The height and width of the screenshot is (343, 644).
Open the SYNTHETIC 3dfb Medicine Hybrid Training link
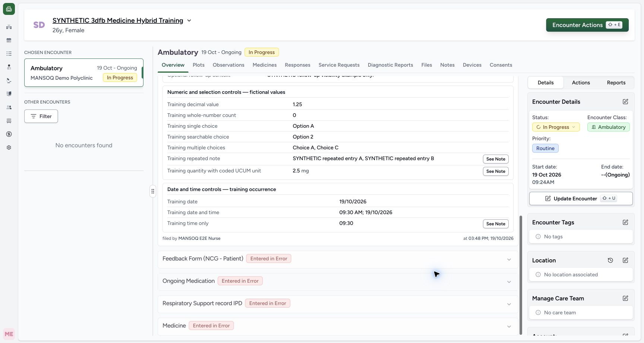point(118,20)
